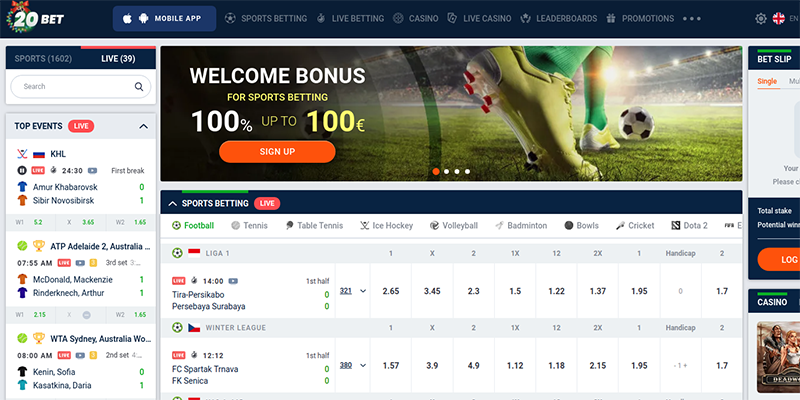Switch to the Sports (1602) tab

point(43,59)
